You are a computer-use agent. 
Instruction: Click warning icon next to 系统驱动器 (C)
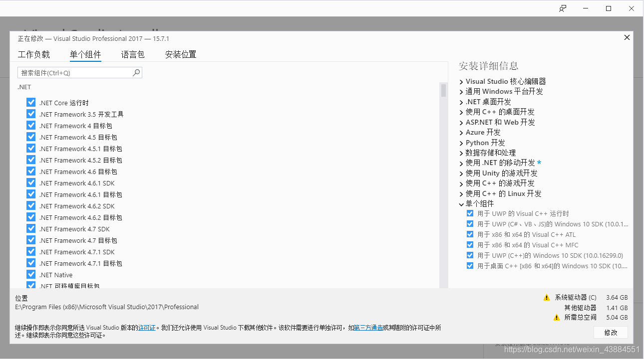point(547,298)
